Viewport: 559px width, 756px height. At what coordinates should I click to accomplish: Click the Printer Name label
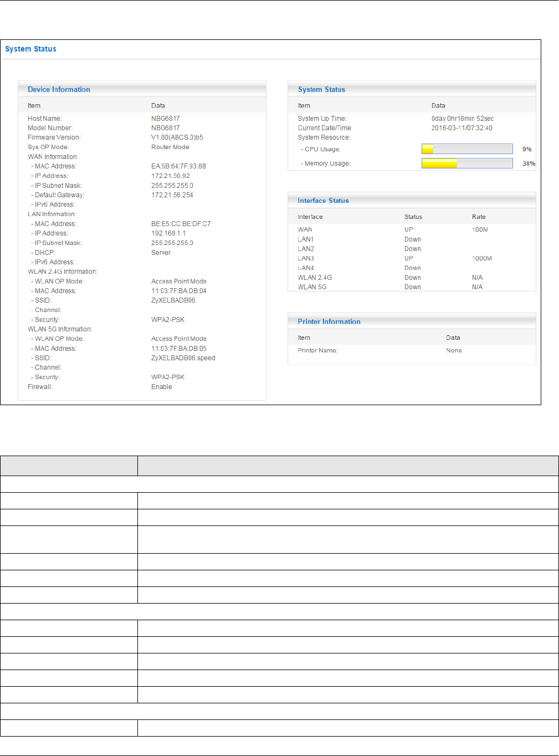click(317, 350)
